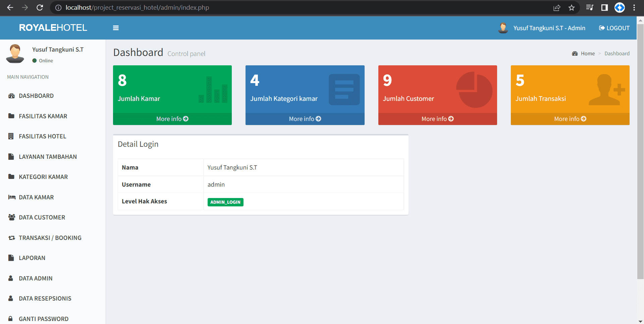Click the share page icon in address bar
Viewport: 644px width, 324px height.
point(557,8)
